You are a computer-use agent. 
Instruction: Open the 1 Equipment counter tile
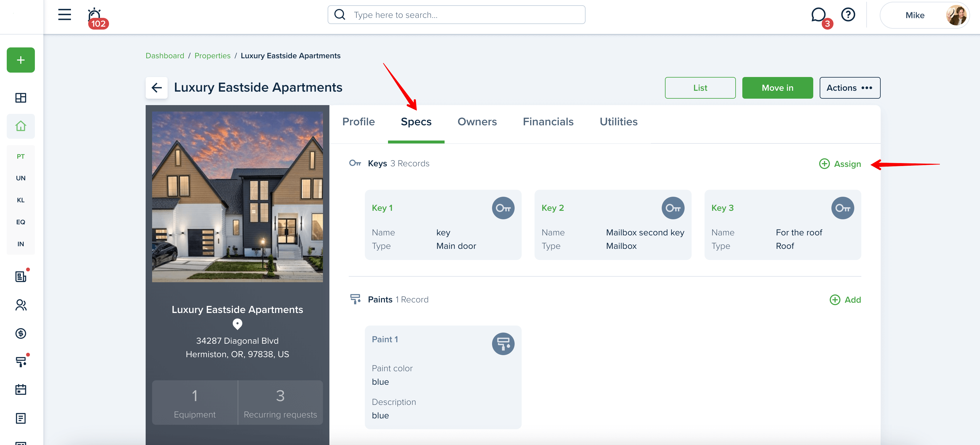195,403
